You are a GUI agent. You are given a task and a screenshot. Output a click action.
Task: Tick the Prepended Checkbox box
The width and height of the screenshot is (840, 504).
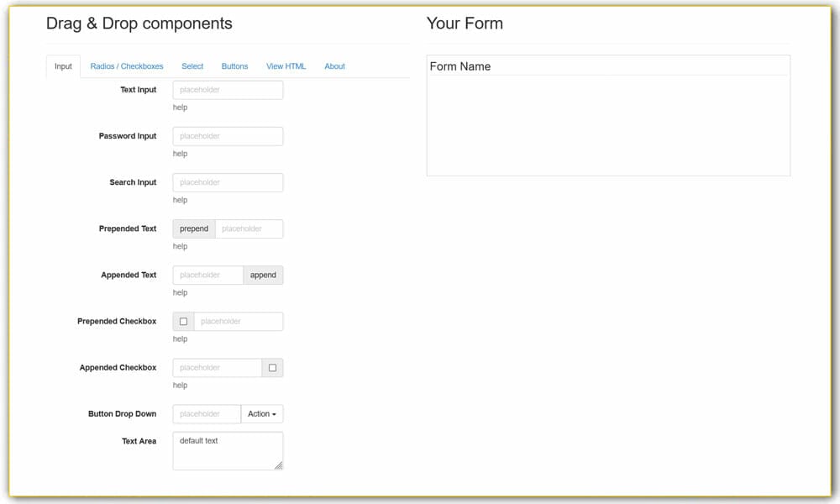183,322
